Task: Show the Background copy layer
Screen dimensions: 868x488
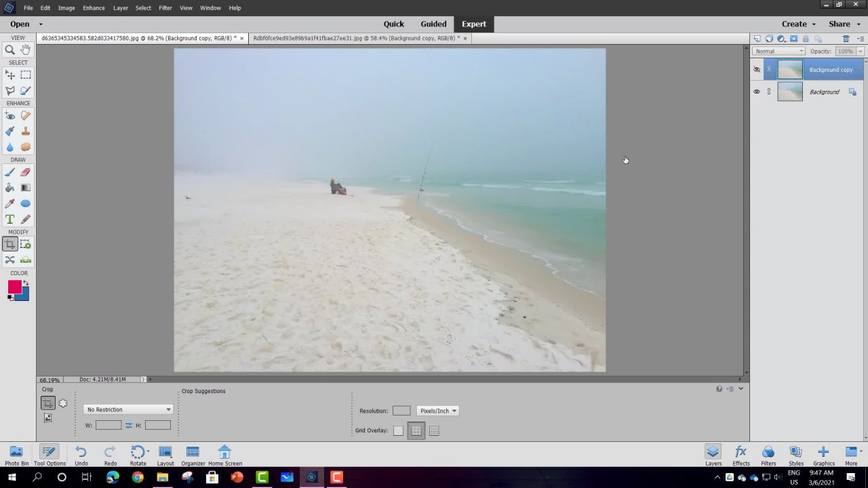Action: tap(757, 70)
